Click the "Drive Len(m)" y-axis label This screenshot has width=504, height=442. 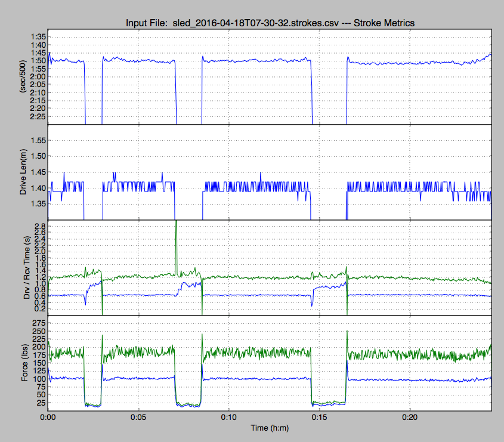pos(22,172)
